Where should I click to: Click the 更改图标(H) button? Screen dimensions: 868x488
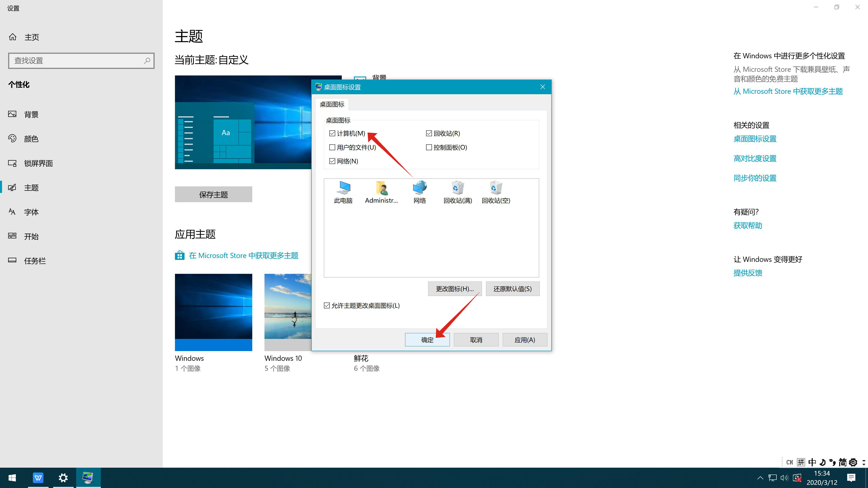[x=455, y=288]
